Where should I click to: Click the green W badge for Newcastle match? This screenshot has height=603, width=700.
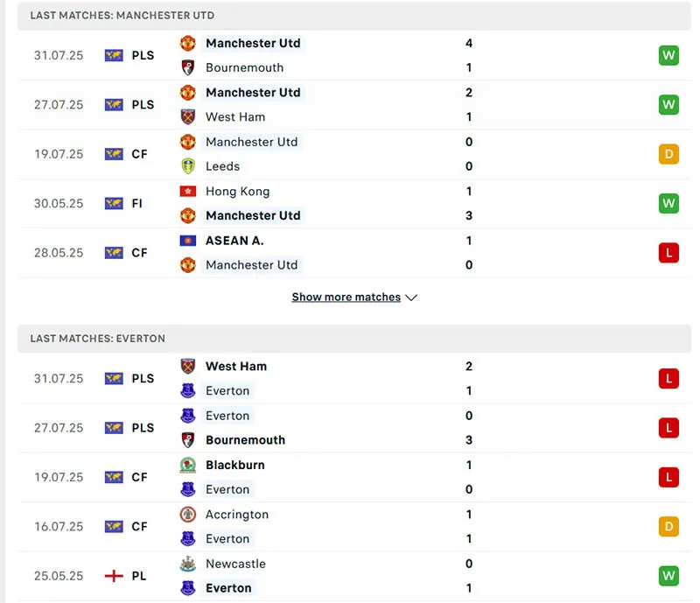pos(668,576)
